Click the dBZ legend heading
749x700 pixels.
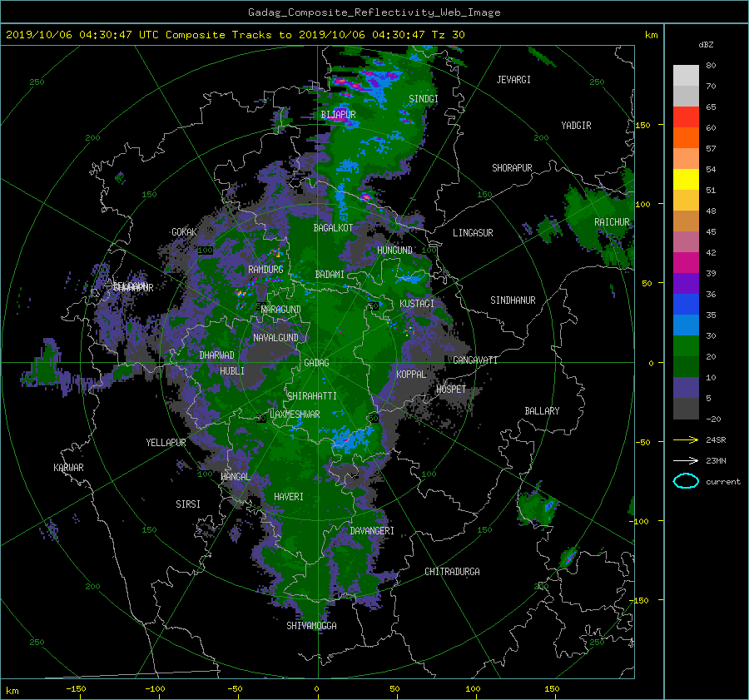(706, 45)
